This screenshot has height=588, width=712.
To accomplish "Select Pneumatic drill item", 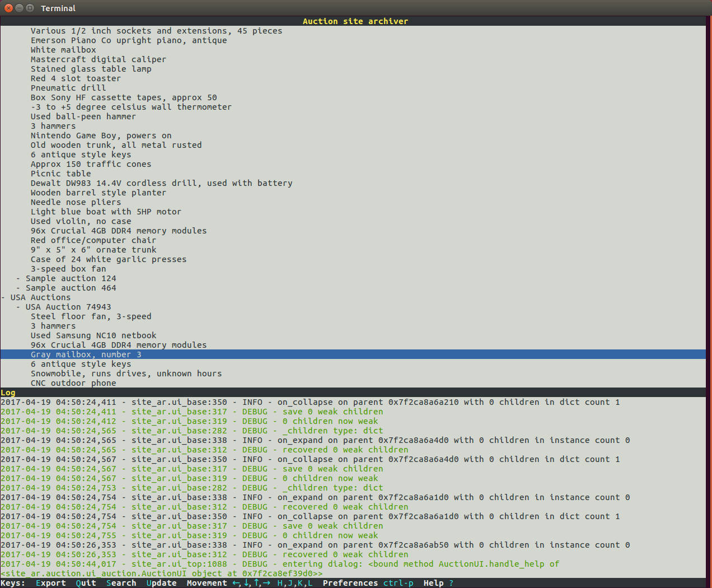I will pyautogui.click(x=68, y=88).
